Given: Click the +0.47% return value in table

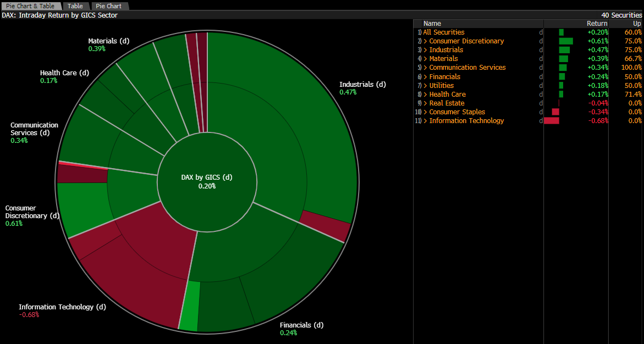Looking at the screenshot, I should (x=598, y=49).
